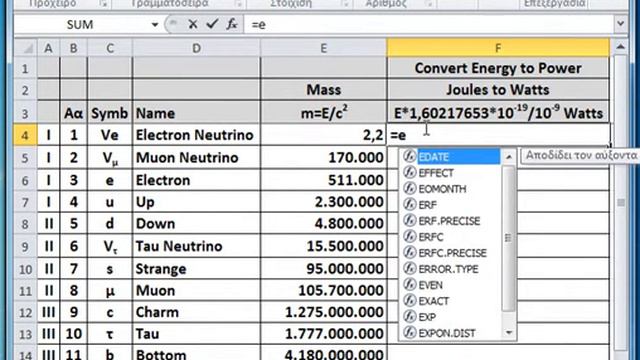Open the Name Box dropdown arrow
This screenshot has width=640, height=360.
[155, 24]
